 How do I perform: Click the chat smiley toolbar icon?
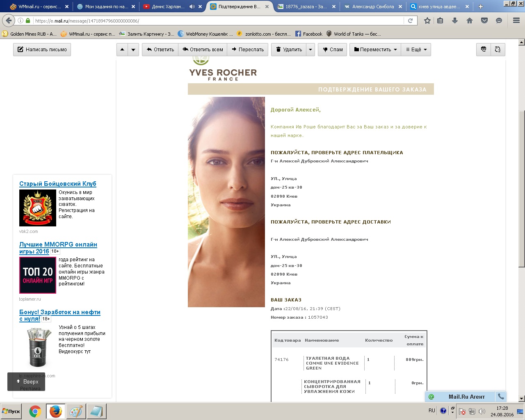499,21
